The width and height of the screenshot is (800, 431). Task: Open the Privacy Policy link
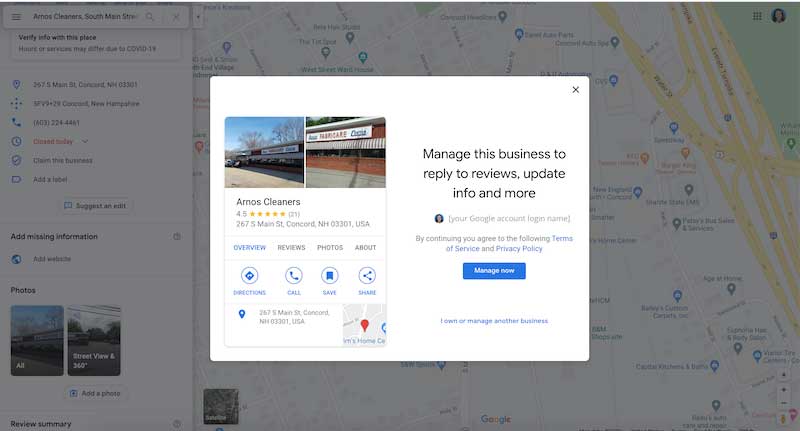(519, 248)
